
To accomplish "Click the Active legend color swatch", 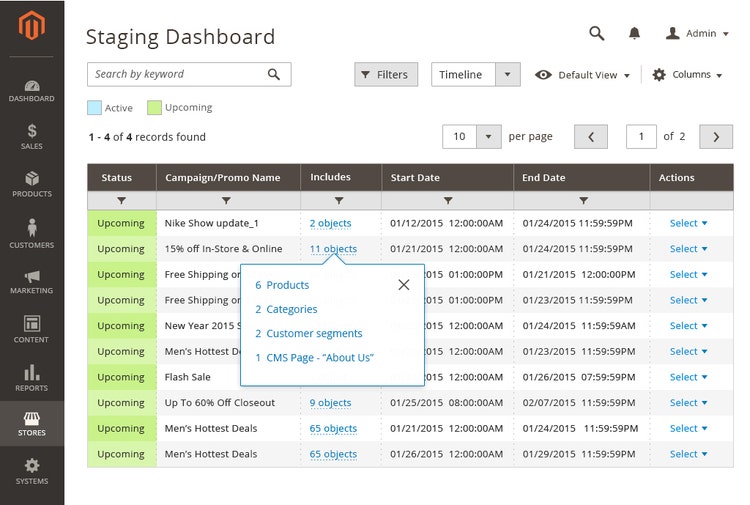I will coord(94,108).
